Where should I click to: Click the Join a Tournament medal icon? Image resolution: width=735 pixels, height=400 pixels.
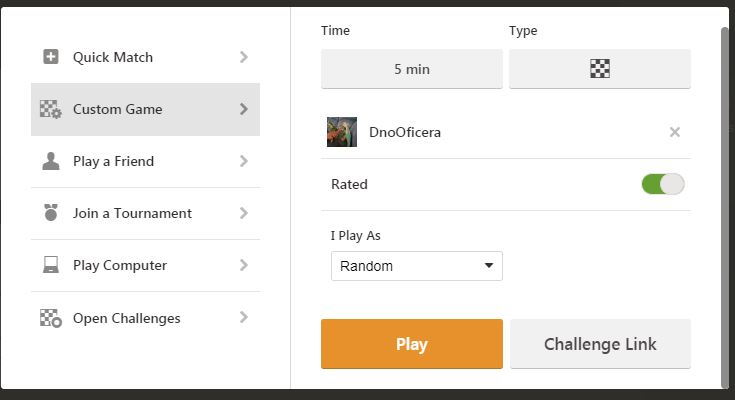(51, 213)
